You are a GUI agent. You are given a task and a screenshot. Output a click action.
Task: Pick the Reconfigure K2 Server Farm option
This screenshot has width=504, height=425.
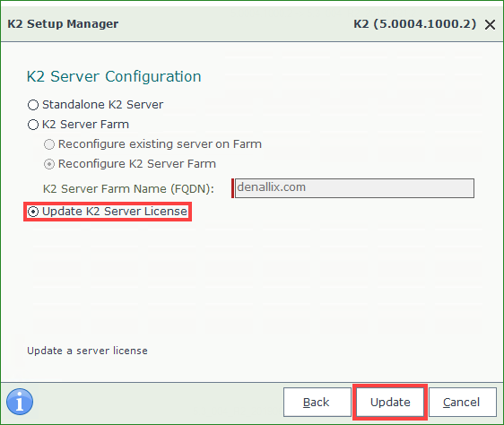[x=49, y=164]
